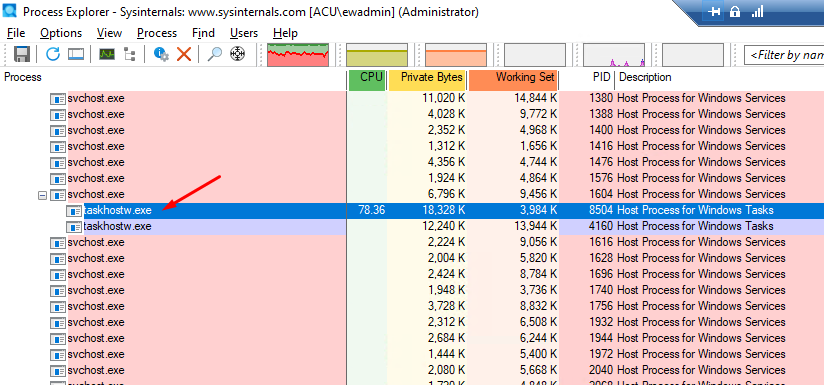Click the Find Handle or DLL magnifier icon
This screenshot has width=824, height=385.
coord(214,54)
